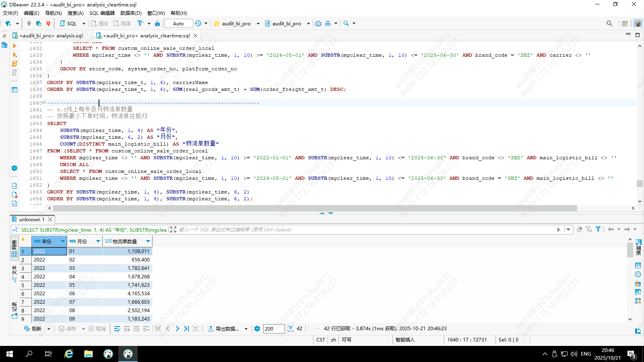The image size is (644, 362).
Task: Execute the SQL statement with the run arrow
Action: pos(14,46)
